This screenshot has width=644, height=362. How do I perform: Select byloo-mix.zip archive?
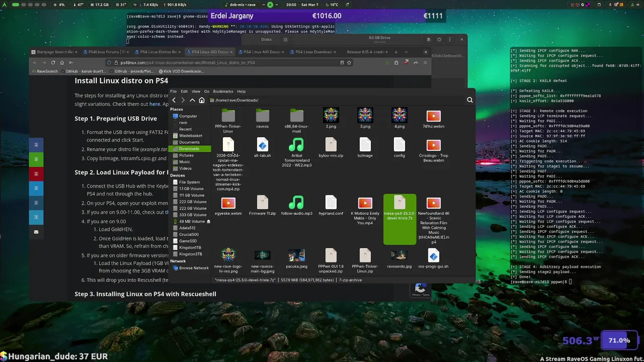[x=331, y=148]
